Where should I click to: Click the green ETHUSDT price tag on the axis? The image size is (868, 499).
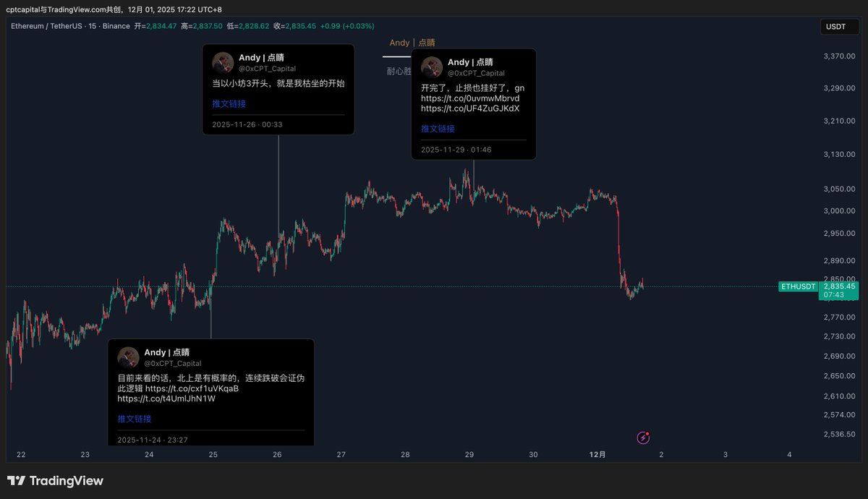(x=798, y=286)
